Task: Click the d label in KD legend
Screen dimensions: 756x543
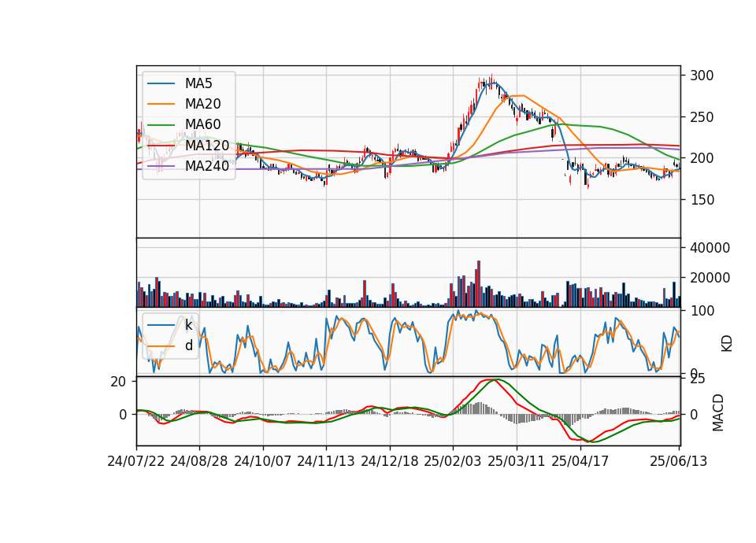Action: coord(188,345)
